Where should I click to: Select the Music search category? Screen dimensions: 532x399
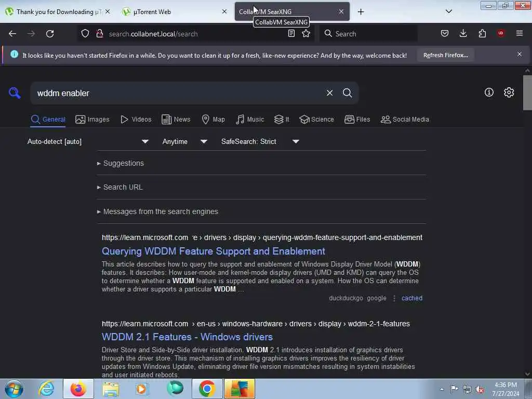pyautogui.click(x=250, y=119)
